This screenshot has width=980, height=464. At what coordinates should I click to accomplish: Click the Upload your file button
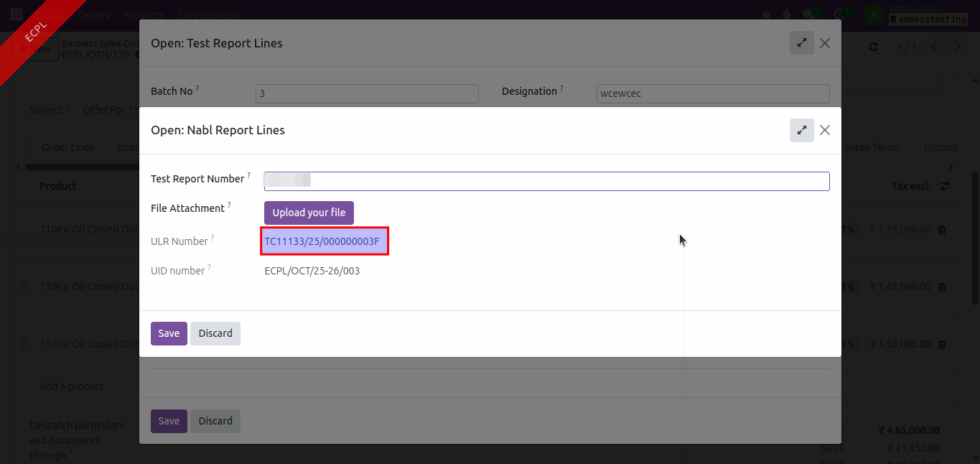[x=309, y=213]
